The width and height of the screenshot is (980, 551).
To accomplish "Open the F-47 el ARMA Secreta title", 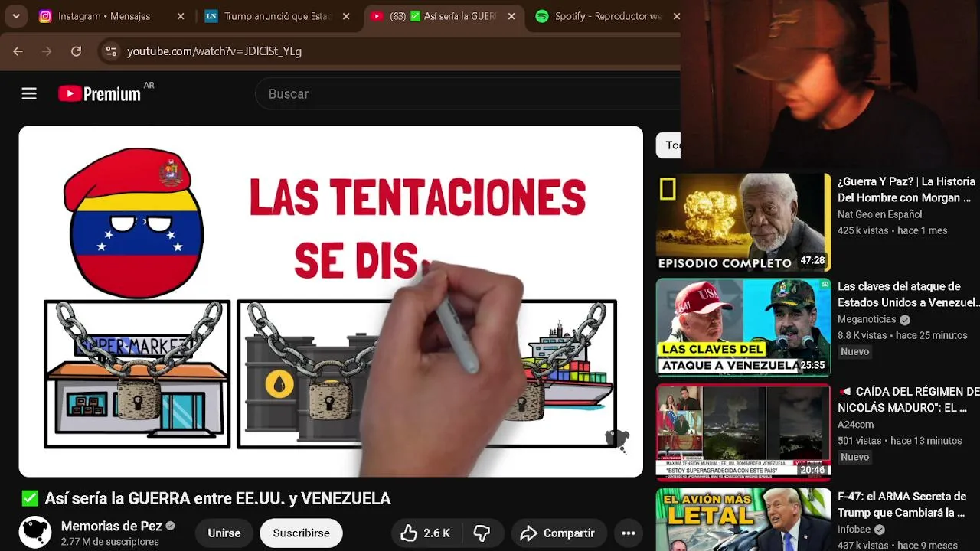I will (x=902, y=504).
